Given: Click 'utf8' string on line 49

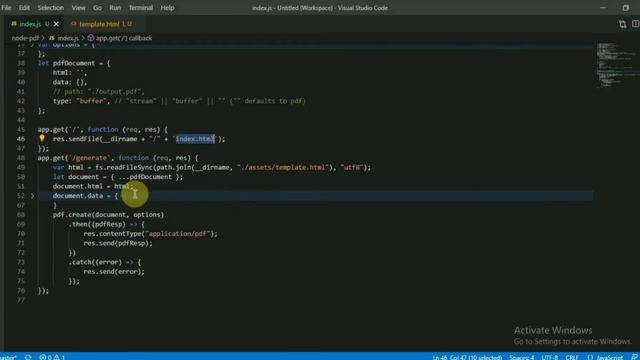Looking at the screenshot, I should click(x=352, y=167).
